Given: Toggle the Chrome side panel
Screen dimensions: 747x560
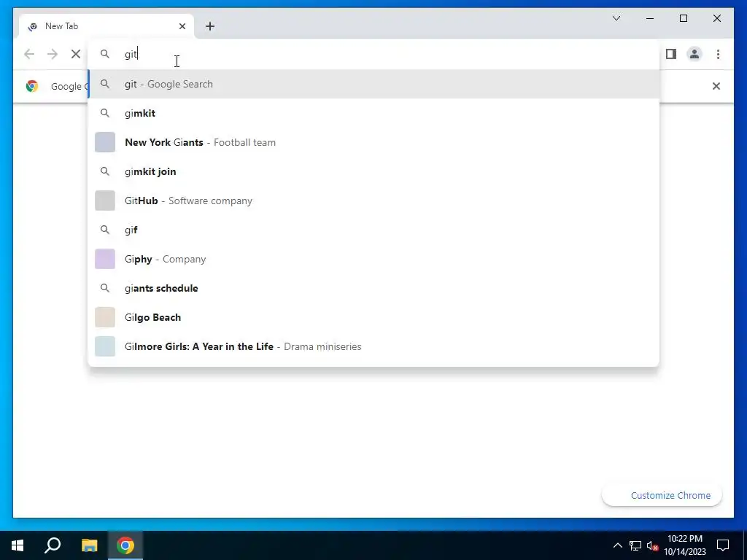Looking at the screenshot, I should pyautogui.click(x=671, y=54).
